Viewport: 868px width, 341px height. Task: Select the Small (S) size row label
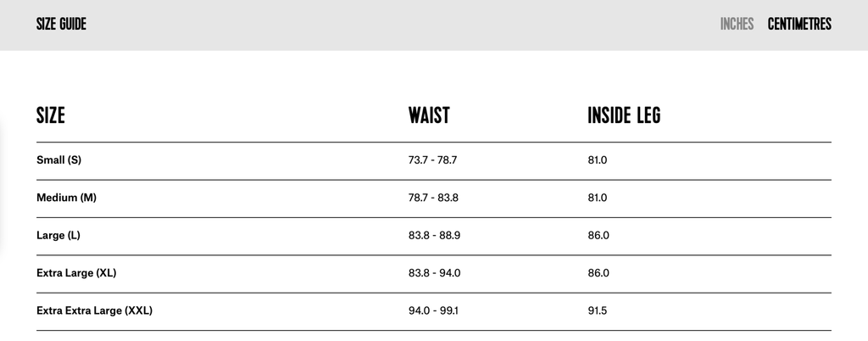(58, 160)
